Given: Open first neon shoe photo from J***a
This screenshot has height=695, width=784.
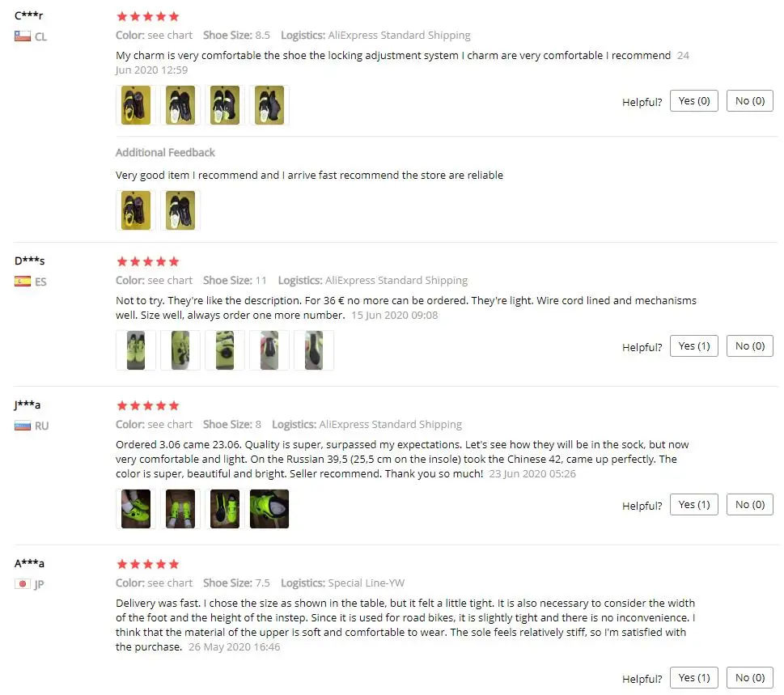Looking at the screenshot, I should point(135,509).
